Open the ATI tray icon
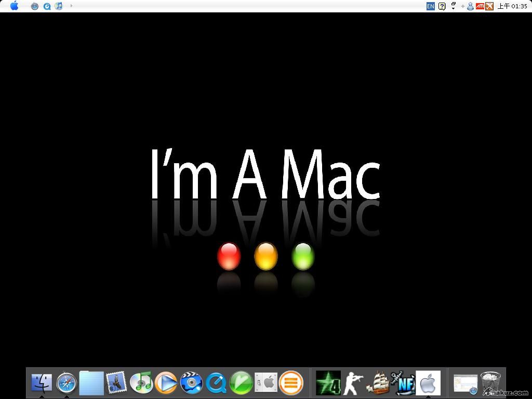Image resolution: width=532 pixels, height=399 pixels. [x=480, y=6]
